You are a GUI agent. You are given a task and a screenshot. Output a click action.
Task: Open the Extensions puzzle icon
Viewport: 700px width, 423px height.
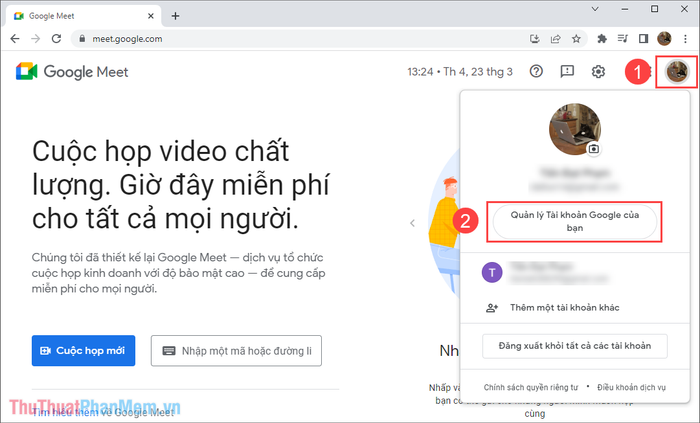pos(602,39)
